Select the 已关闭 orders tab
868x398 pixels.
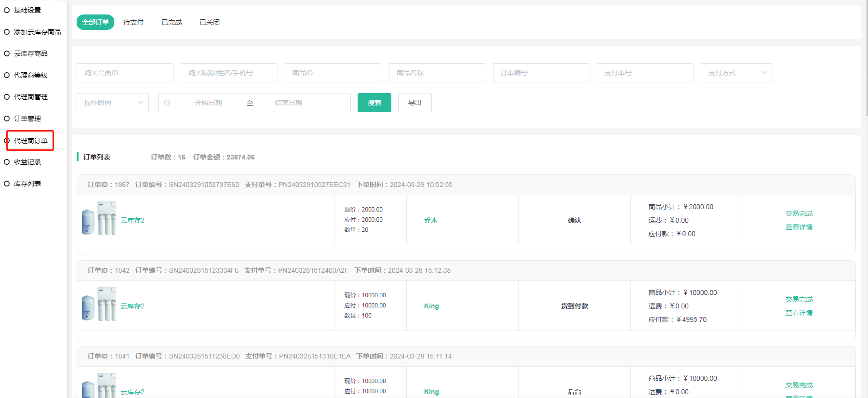(210, 22)
